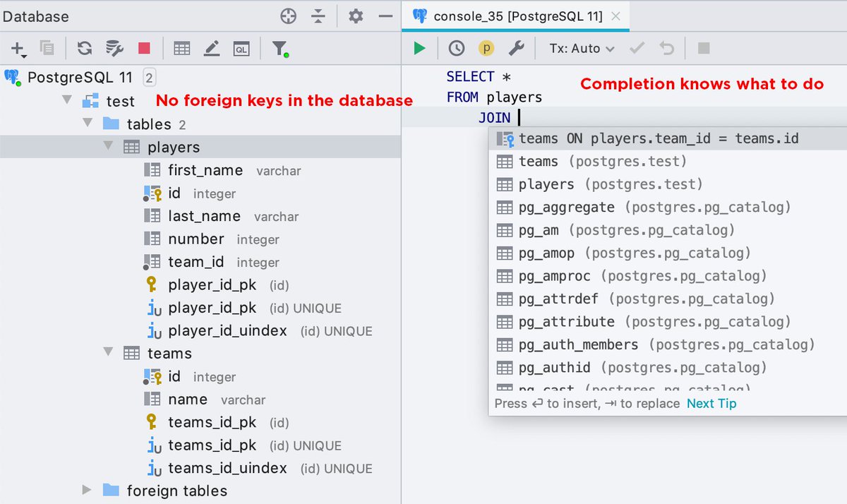Click the Edit source pencil icon

click(x=212, y=48)
